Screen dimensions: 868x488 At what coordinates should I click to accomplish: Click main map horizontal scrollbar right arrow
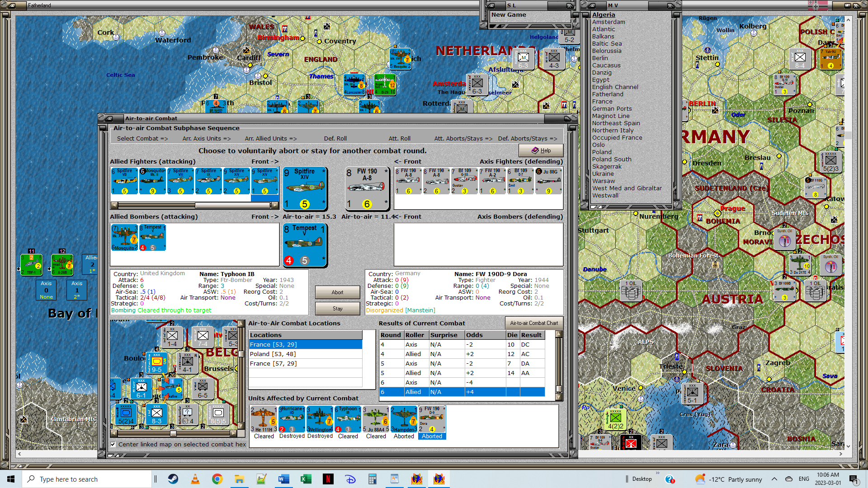pyautogui.click(x=840, y=454)
